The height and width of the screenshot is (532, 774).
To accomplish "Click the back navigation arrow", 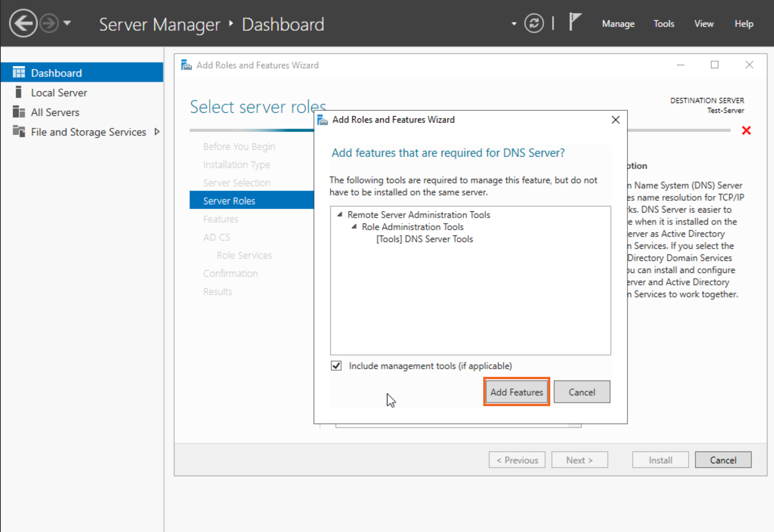I will pos(23,23).
